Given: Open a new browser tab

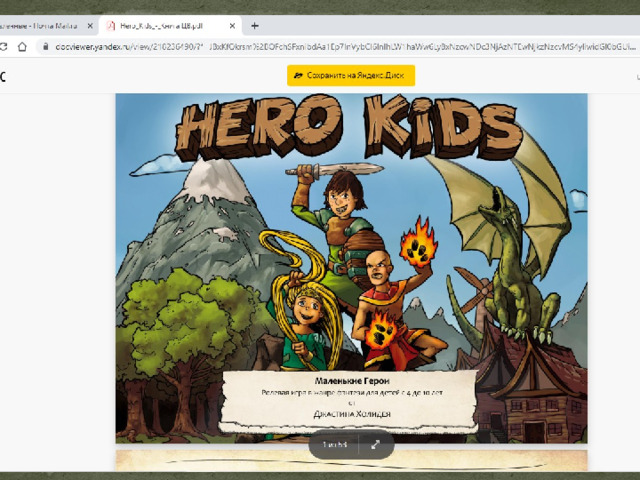Looking at the screenshot, I should point(255,26).
